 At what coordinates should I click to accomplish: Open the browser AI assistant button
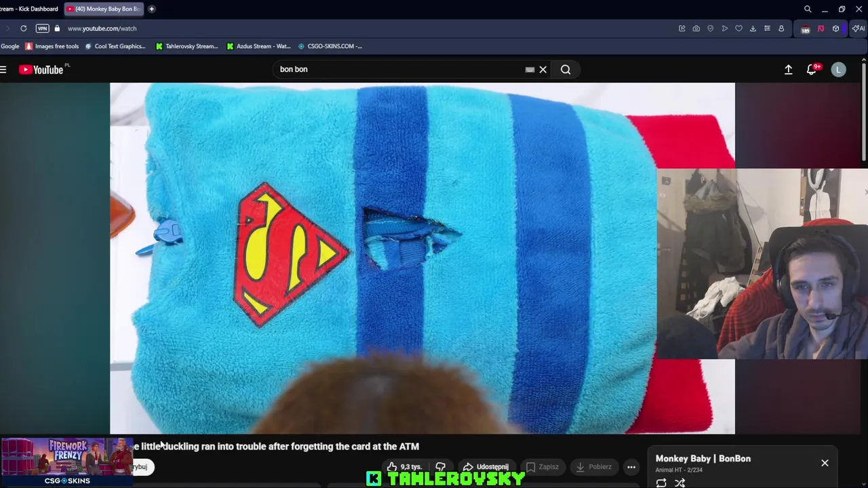coord(859,28)
